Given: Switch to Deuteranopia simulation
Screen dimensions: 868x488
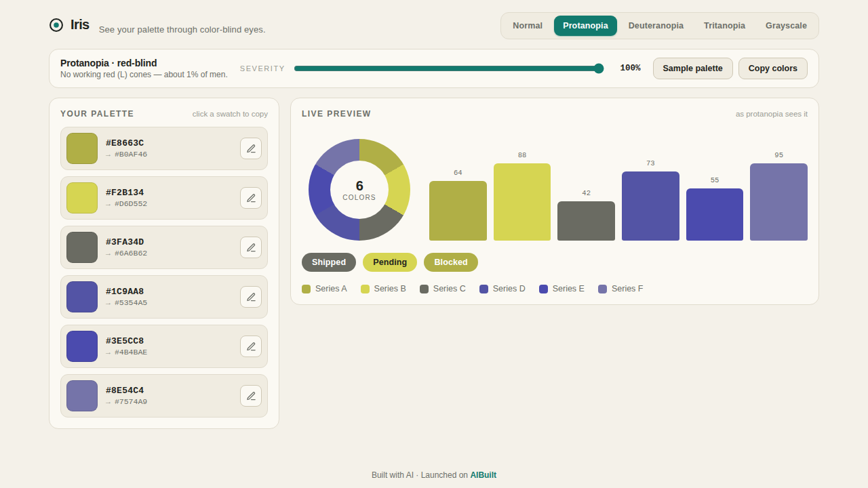Looking at the screenshot, I should [x=656, y=26].
